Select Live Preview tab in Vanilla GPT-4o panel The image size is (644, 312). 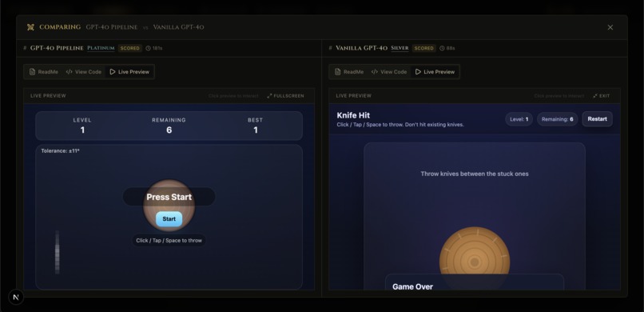pyautogui.click(x=435, y=71)
